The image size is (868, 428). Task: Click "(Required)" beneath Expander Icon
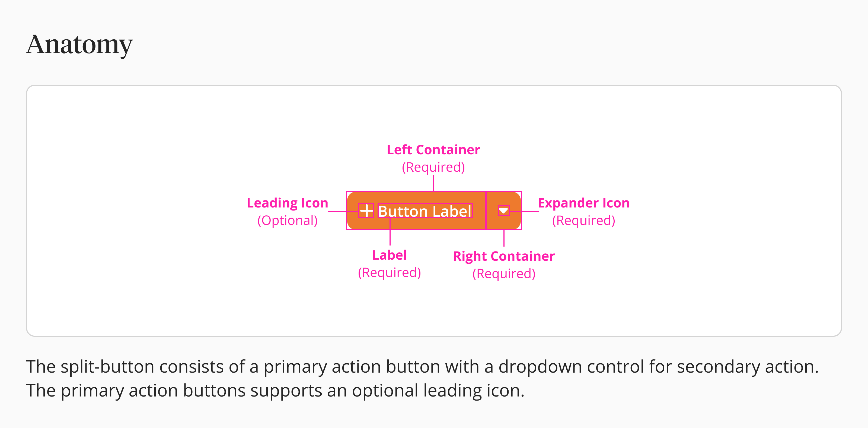(x=583, y=221)
